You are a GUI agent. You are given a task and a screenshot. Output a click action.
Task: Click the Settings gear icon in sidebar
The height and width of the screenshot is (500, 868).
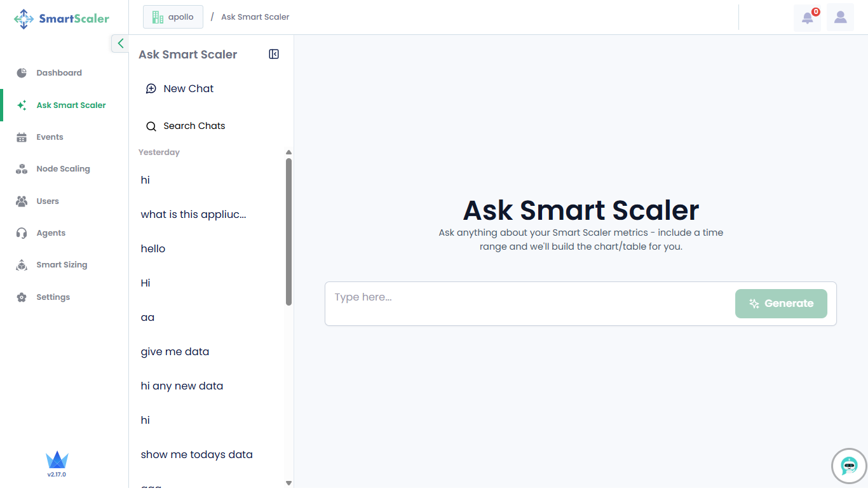click(x=22, y=297)
